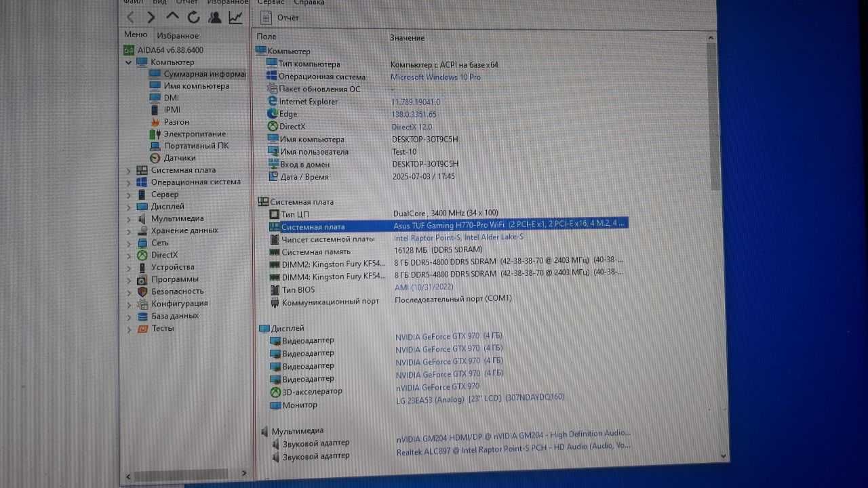Expand the Сеть tree node

tap(129, 243)
